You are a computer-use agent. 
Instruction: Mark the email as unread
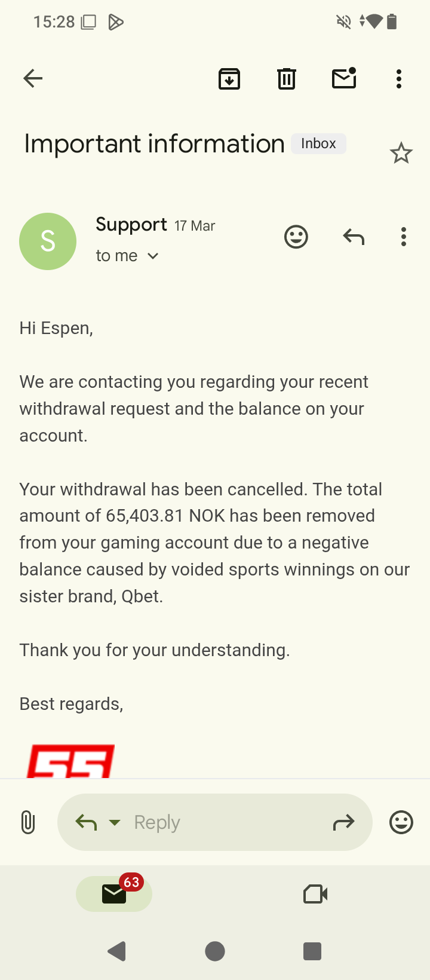(344, 78)
